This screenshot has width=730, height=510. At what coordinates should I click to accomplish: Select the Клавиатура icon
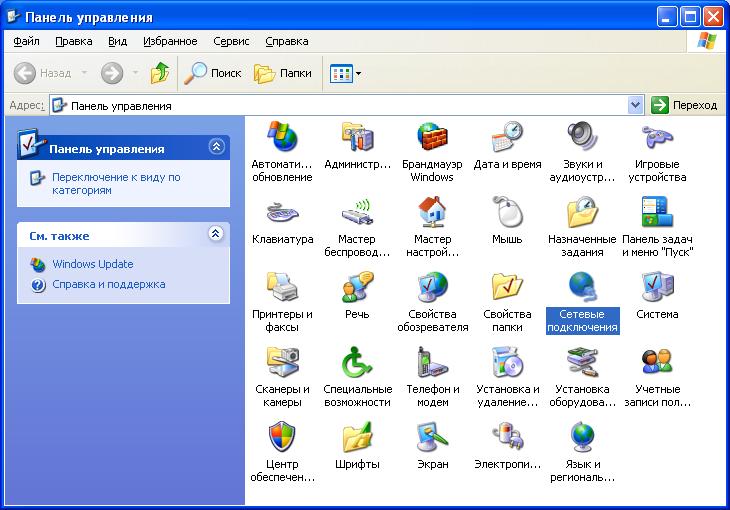282,211
